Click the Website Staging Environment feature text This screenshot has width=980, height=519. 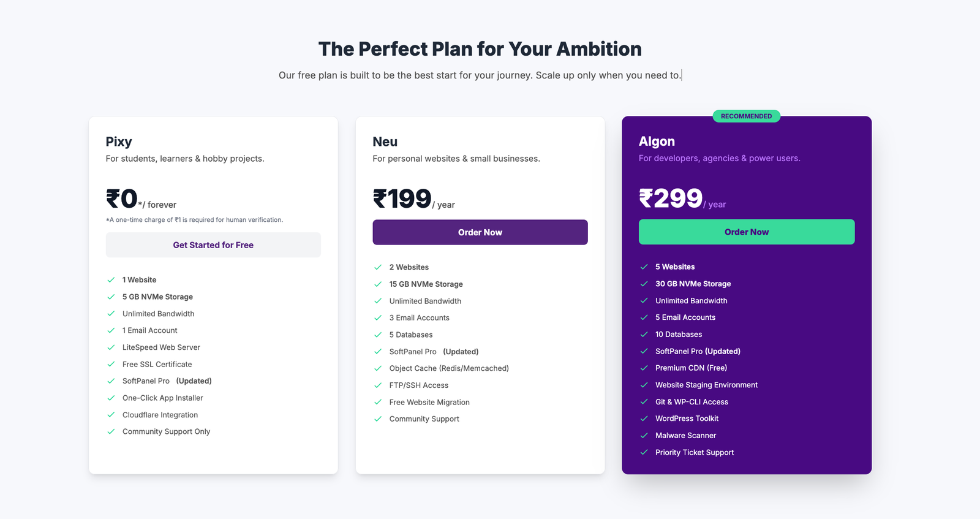[x=706, y=385]
